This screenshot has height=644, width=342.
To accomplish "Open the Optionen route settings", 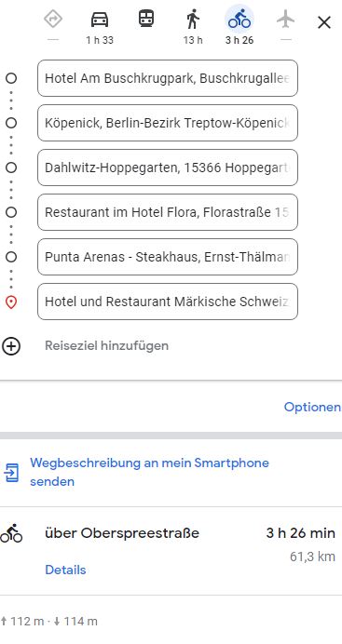I will pos(312,407).
